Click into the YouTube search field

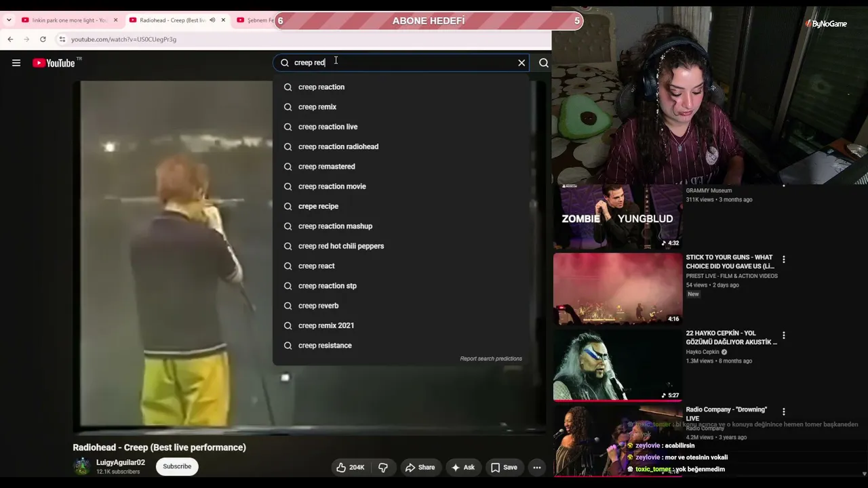(x=400, y=62)
